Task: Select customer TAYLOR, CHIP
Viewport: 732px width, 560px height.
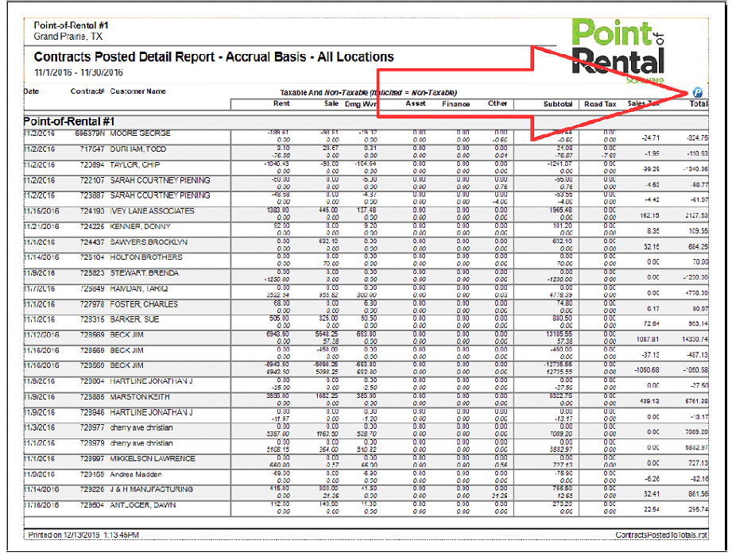Action: coord(135,164)
